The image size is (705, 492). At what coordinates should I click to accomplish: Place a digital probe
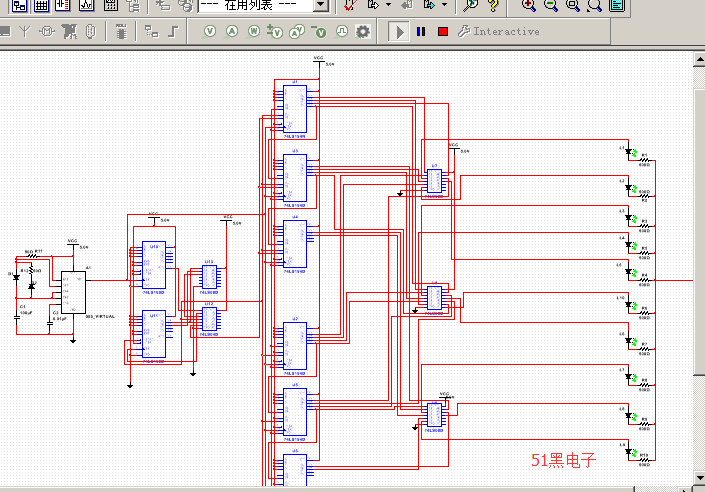342,31
